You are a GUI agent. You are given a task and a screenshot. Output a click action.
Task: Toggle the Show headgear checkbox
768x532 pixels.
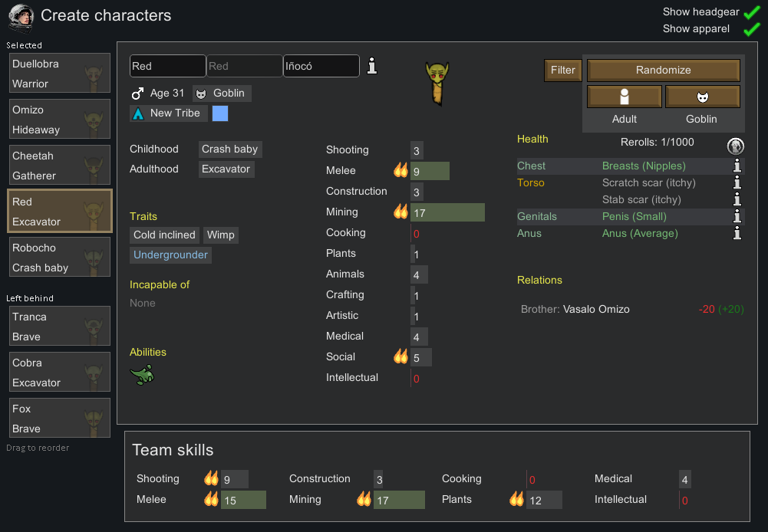click(x=751, y=12)
